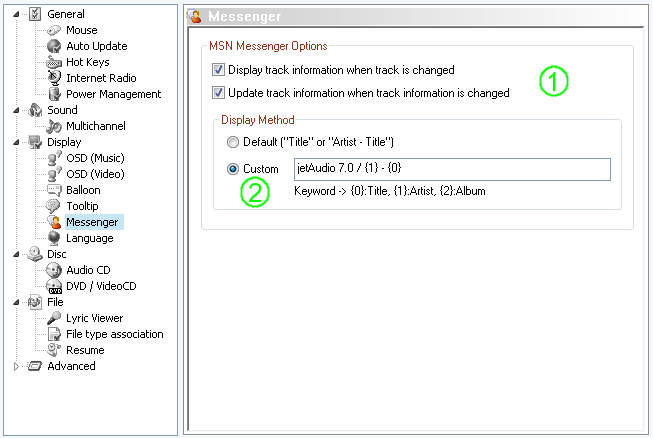Viewport: 653px width, 438px height.
Task: Click the Display Method group label
Action: [x=258, y=120]
